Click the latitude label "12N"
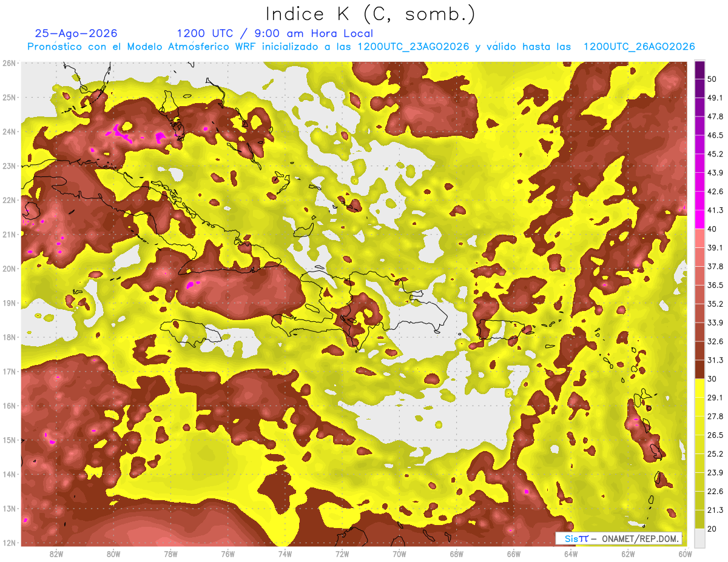728x562 pixels. [x=10, y=543]
